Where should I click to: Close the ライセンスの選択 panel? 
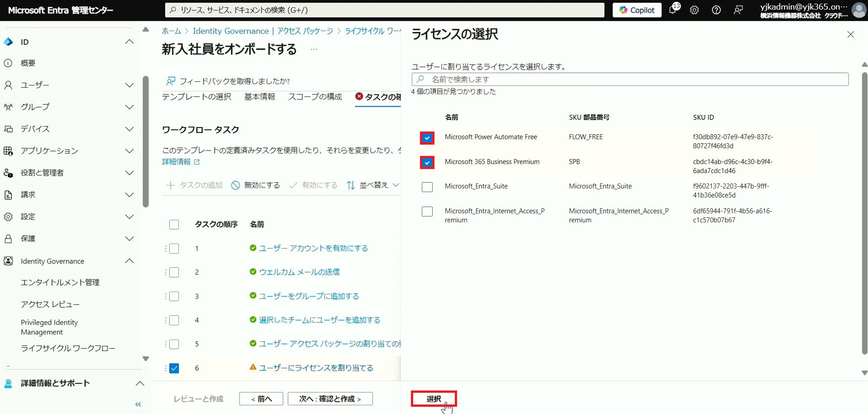click(x=850, y=34)
